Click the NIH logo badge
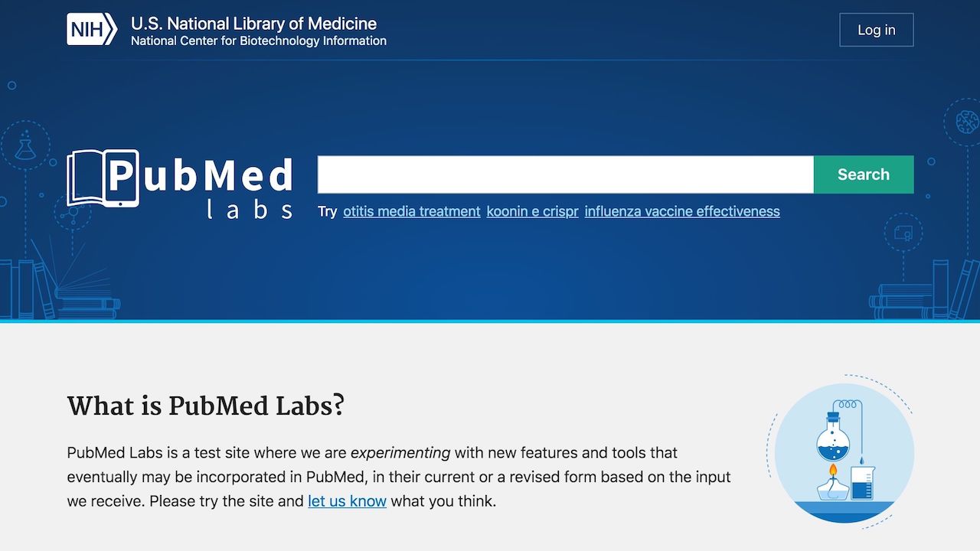980x551 pixels. [91, 30]
